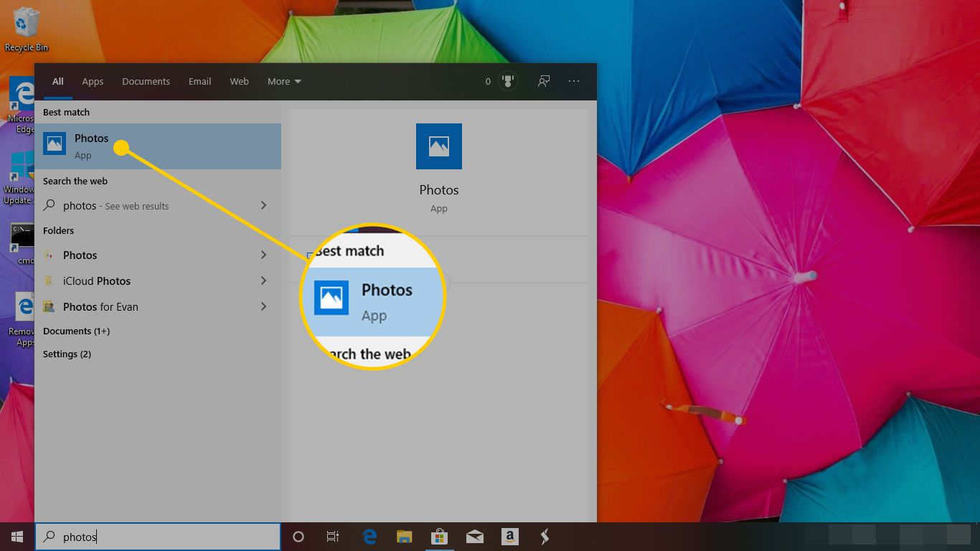
Task: Click the feedback person icon
Action: 544,81
